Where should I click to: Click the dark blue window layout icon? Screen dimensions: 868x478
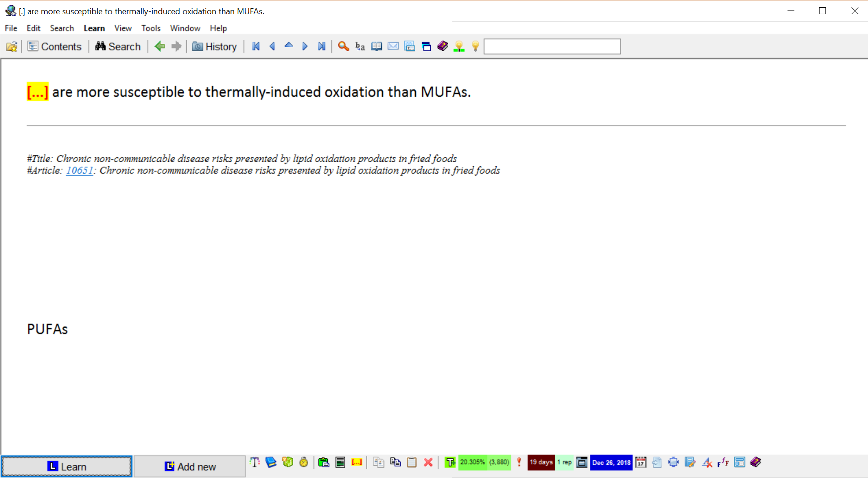click(426, 46)
